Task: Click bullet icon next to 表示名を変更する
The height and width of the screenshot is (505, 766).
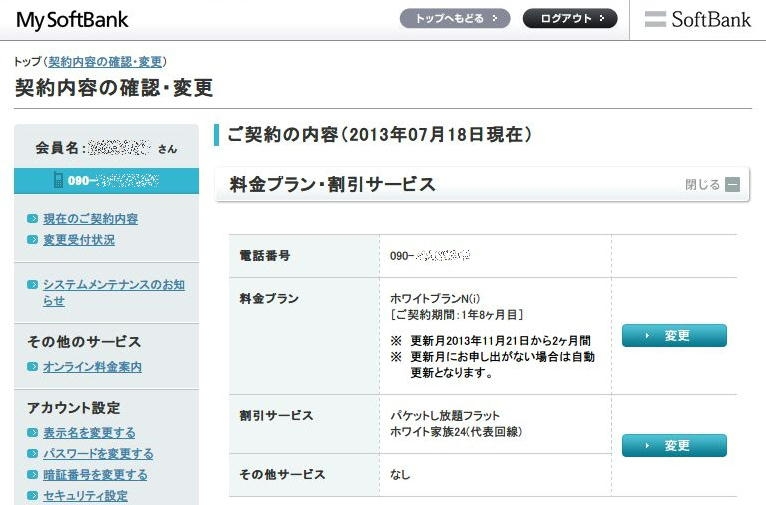Action: pyautogui.click(x=32, y=433)
